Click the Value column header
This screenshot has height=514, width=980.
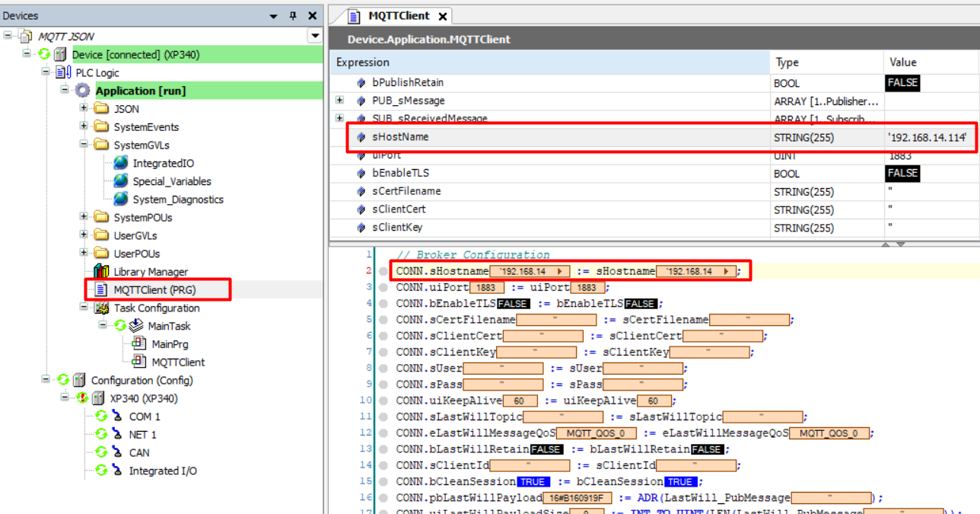pos(903,62)
